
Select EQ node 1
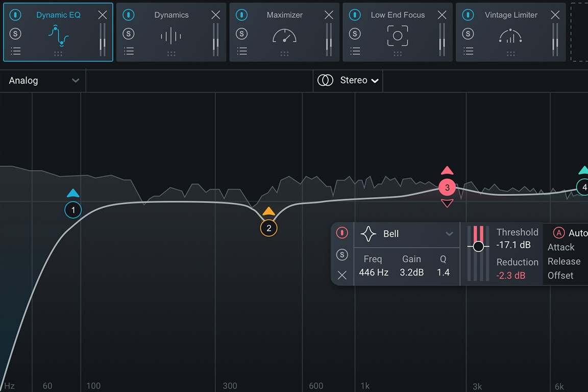click(73, 210)
